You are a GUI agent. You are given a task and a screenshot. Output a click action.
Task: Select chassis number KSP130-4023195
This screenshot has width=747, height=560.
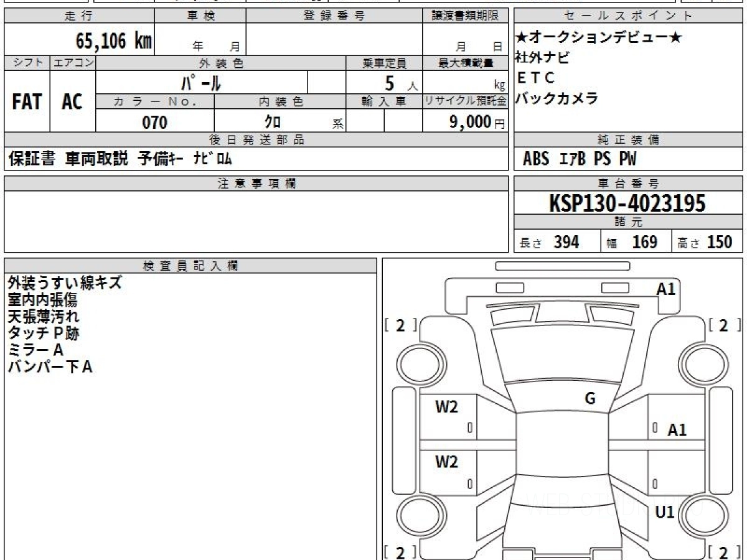[x=627, y=203]
